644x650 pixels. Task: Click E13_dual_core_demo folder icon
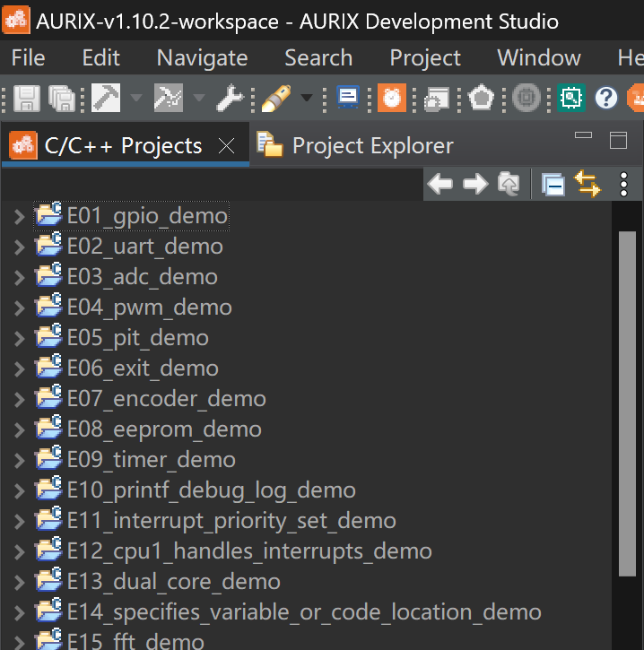tap(48, 579)
